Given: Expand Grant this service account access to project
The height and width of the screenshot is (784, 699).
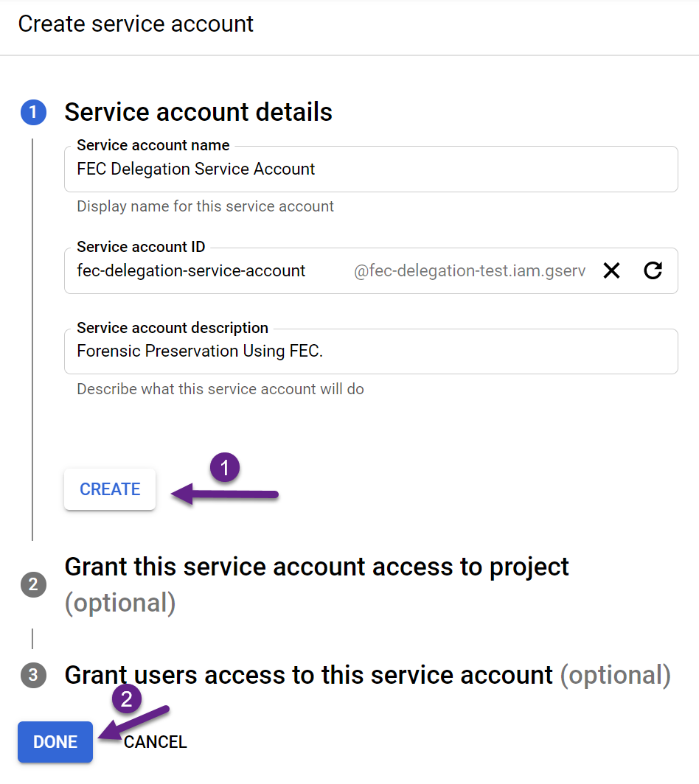Looking at the screenshot, I should coord(317,584).
